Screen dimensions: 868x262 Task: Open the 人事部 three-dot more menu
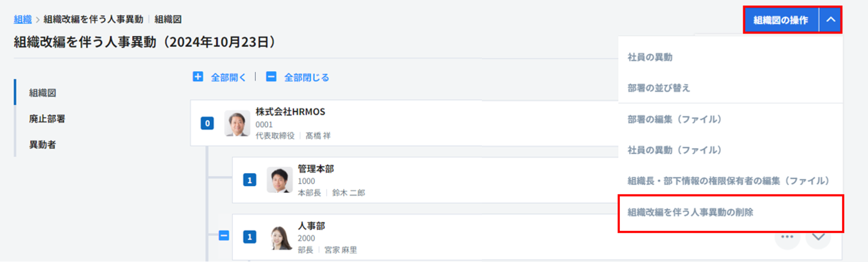tap(787, 237)
